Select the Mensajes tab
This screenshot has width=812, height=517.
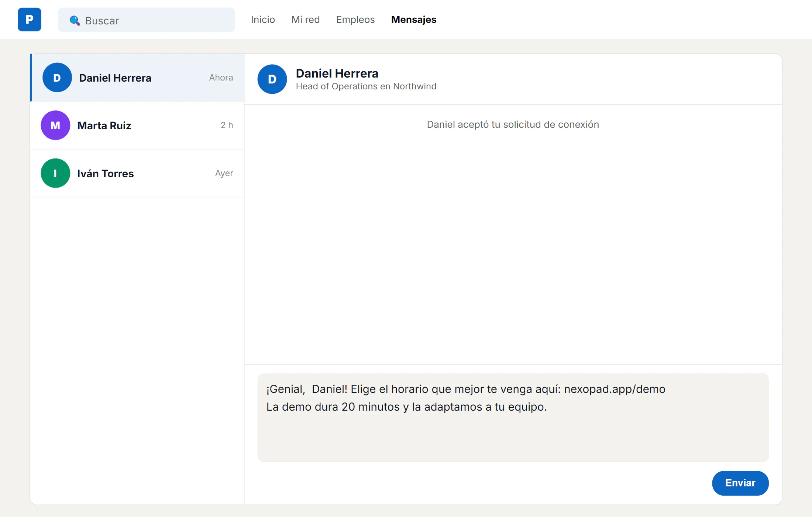coord(414,20)
